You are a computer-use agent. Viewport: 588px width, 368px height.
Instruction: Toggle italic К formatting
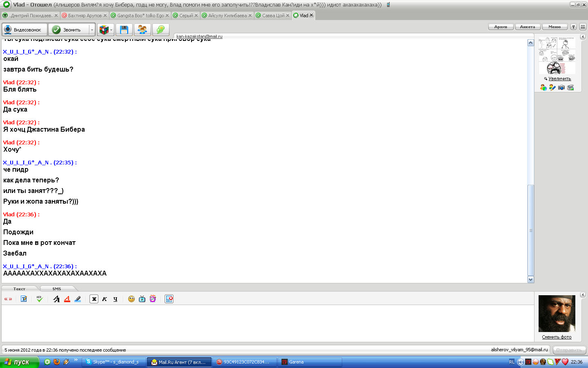coord(105,299)
